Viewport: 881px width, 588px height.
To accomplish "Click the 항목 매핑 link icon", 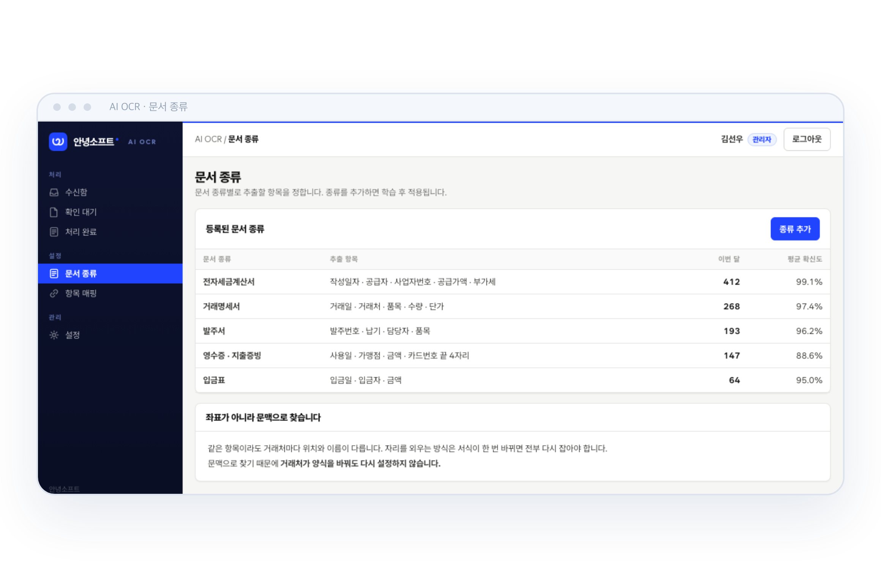I will pyautogui.click(x=54, y=293).
